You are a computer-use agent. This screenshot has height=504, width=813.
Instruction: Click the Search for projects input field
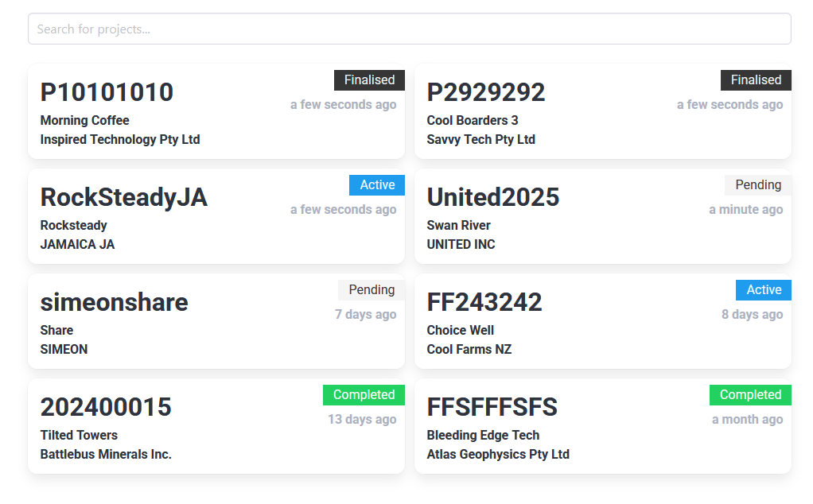(409, 29)
